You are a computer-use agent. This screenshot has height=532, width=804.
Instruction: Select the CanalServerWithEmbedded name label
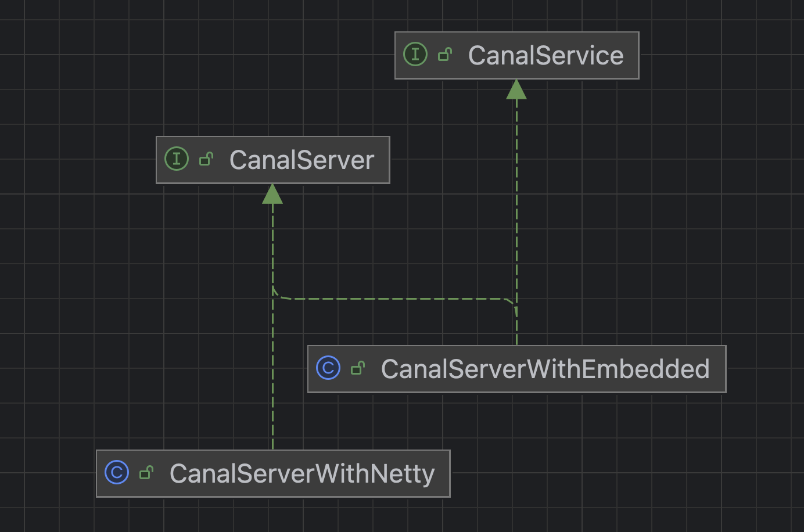tap(545, 369)
